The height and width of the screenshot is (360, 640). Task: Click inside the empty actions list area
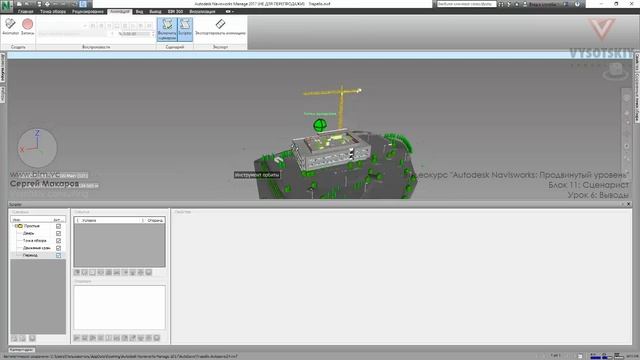120,307
